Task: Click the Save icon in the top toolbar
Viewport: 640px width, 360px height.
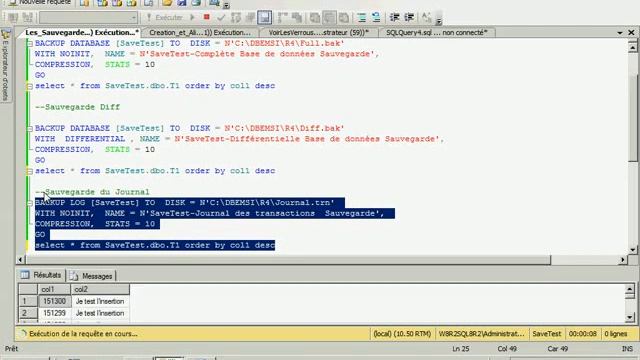Action: coord(182,3)
